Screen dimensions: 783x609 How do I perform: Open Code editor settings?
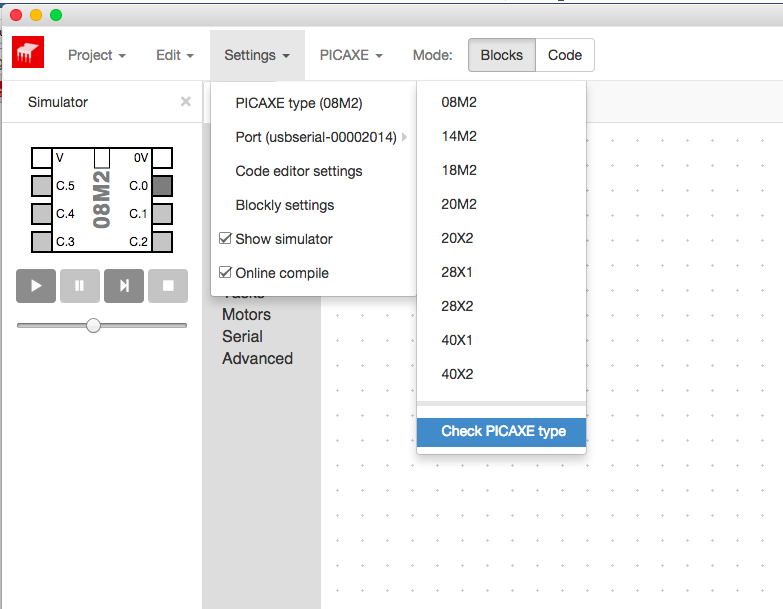coord(314,171)
